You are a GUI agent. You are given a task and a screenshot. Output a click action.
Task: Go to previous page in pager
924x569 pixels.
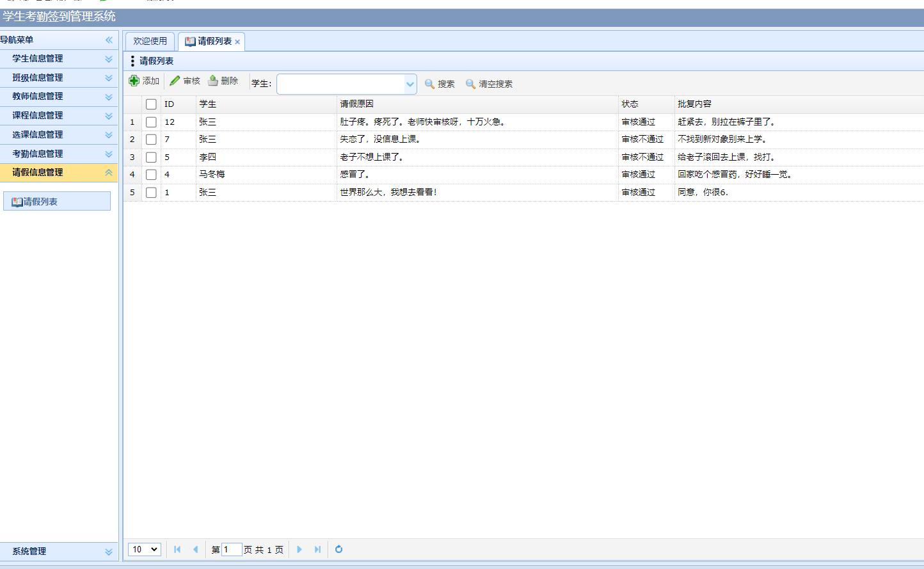(x=195, y=549)
